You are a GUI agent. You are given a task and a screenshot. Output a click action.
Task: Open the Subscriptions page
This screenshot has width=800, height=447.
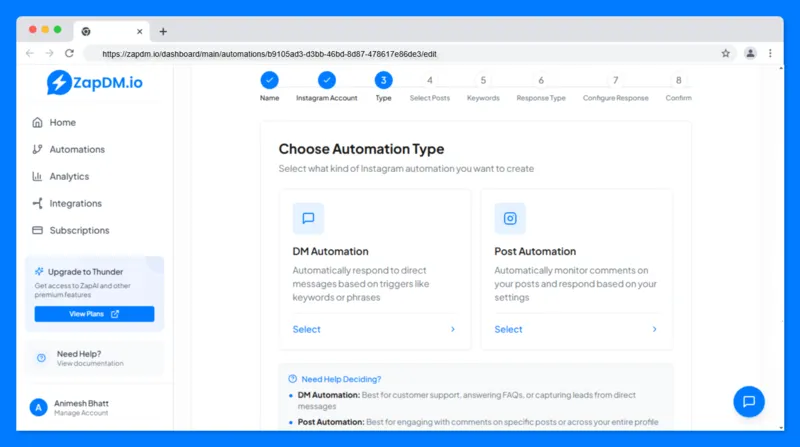79,231
